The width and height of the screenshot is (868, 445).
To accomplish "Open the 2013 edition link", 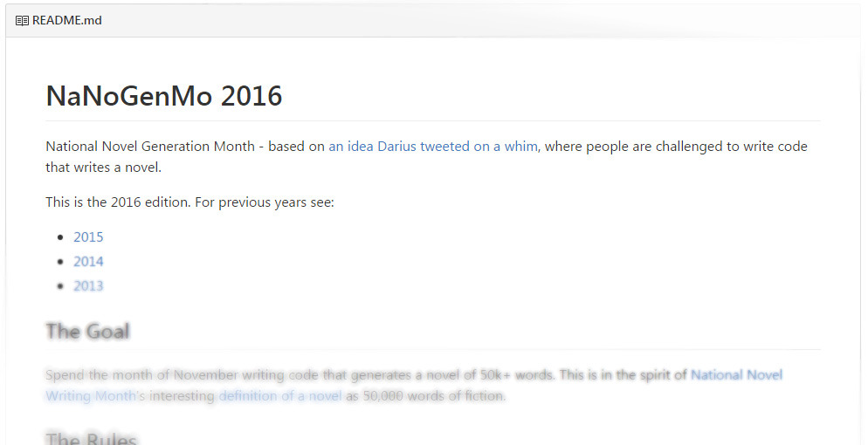I will pyautogui.click(x=88, y=286).
